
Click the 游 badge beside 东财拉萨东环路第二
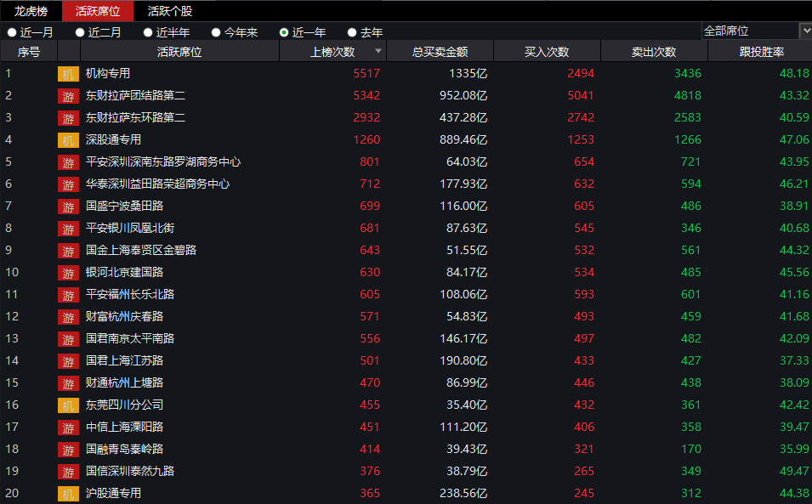[x=68, y=118]
